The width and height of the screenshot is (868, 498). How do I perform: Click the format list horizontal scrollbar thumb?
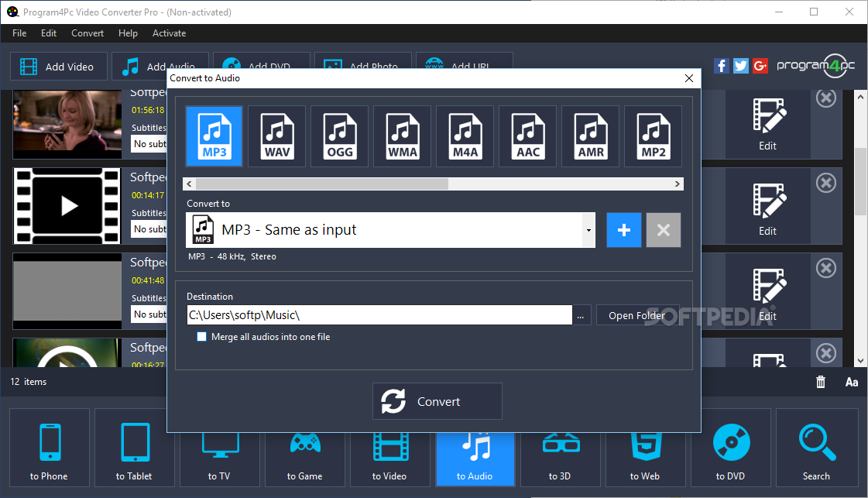(321, 184)
